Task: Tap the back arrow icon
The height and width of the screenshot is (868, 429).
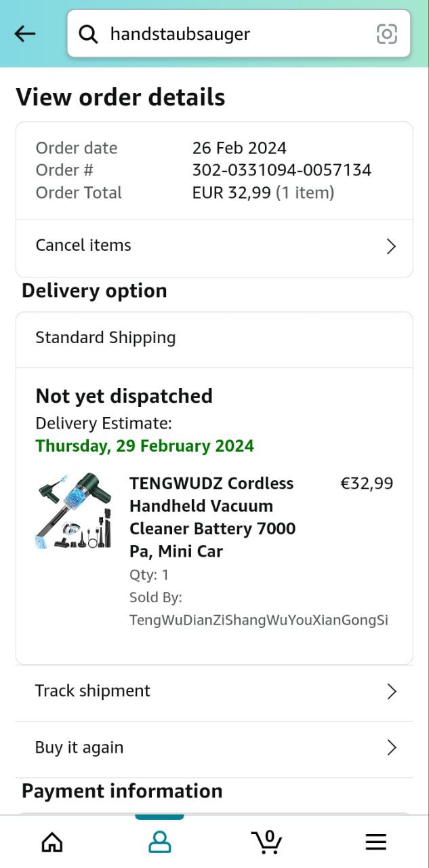Action: click(25, 33)
